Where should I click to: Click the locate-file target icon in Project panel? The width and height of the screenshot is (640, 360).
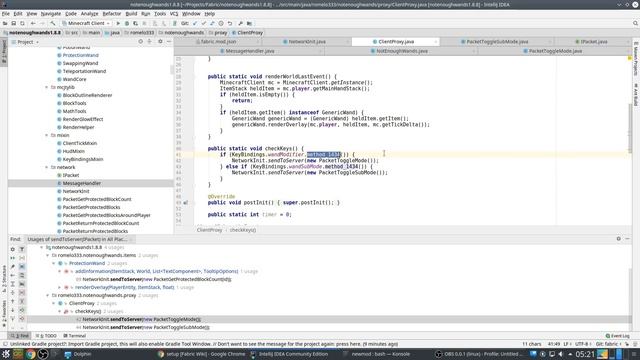[x=140, y=42]
